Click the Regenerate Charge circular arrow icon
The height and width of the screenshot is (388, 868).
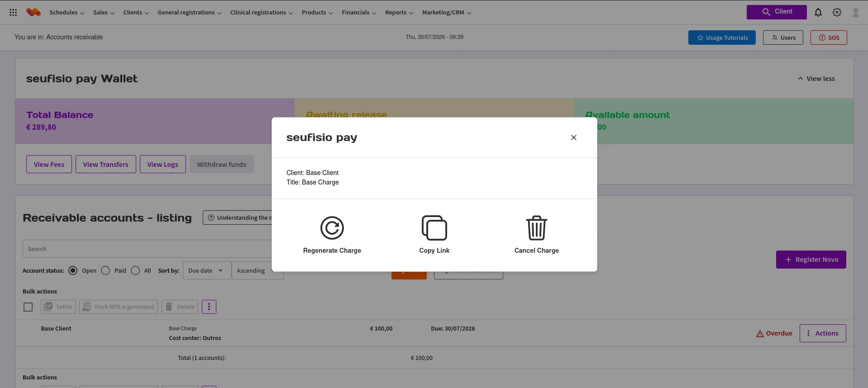coord(332,228)
